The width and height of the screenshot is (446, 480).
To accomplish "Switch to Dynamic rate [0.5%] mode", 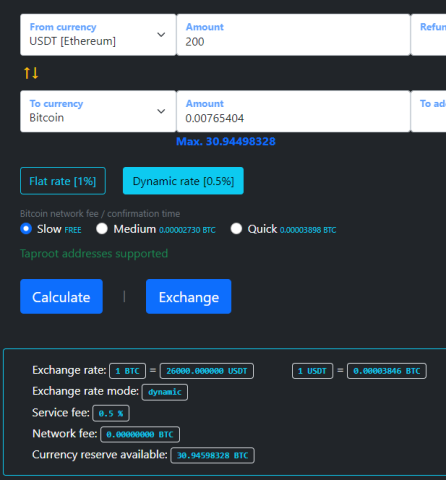I will [x=183, y=181].
